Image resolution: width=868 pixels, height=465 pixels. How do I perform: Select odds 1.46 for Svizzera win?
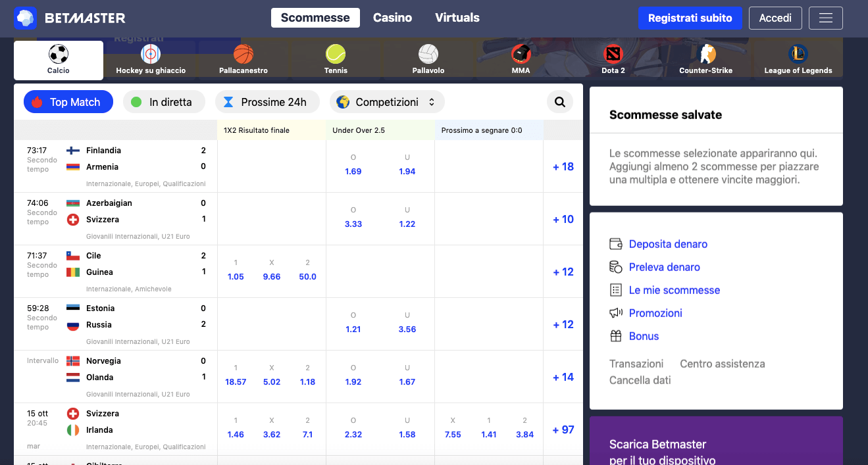tap(236, 434)
